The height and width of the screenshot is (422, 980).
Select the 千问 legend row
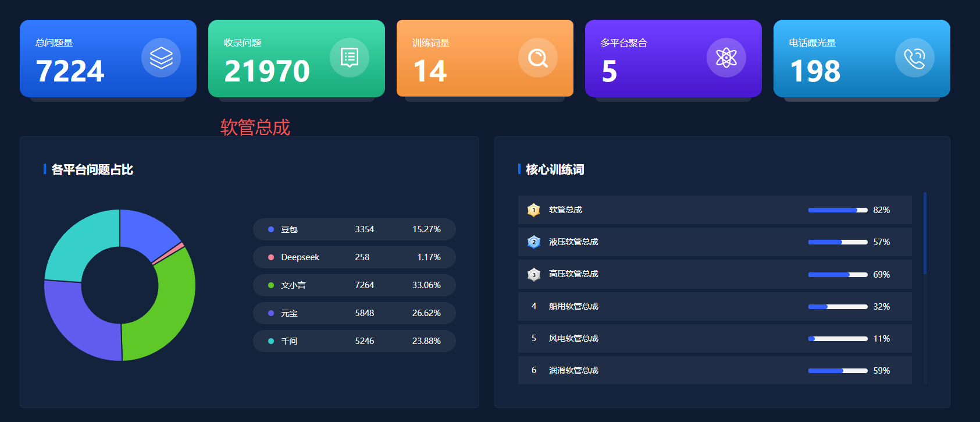[354, 341]
